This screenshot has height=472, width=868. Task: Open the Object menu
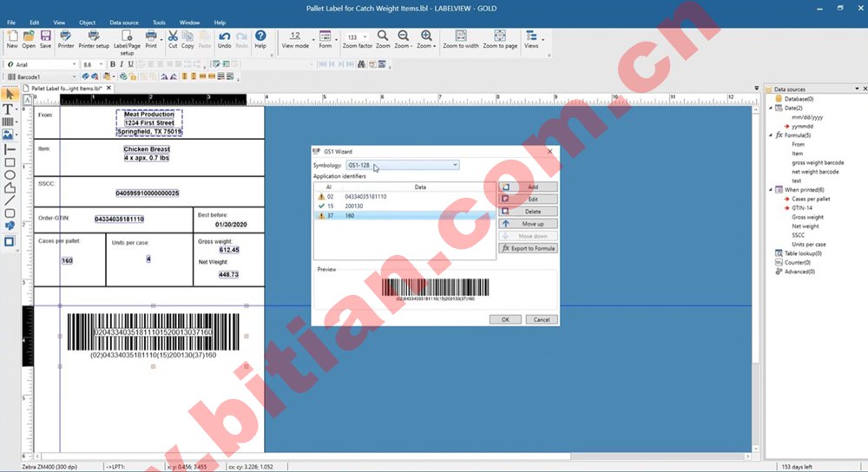pyautogui.click(x=87, y=23)
